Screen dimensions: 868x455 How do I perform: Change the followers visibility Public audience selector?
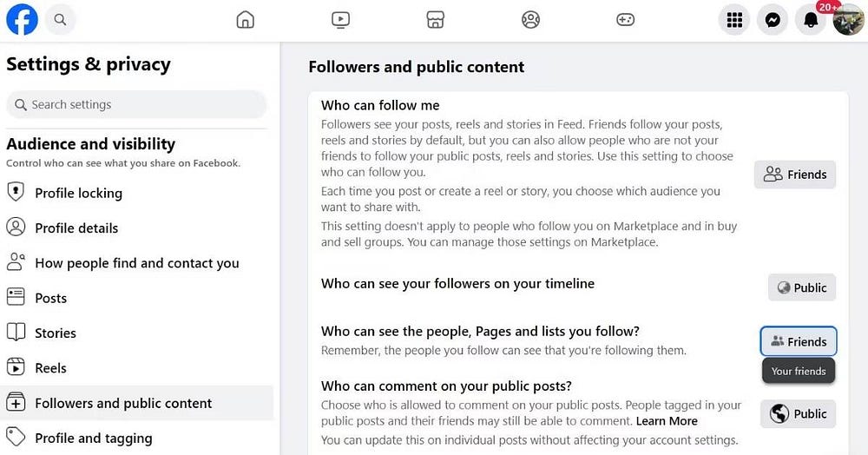(801, 287)
